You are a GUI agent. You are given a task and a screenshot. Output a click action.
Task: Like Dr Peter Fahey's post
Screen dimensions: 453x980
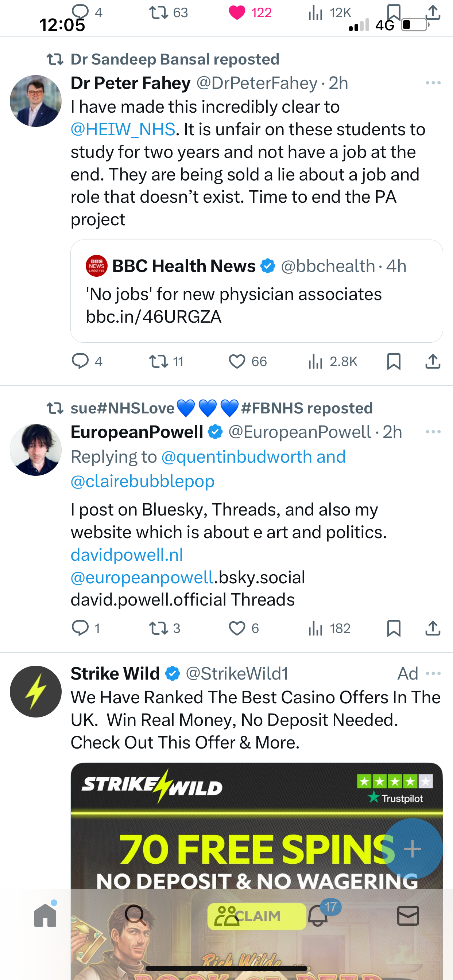(237, 361)
